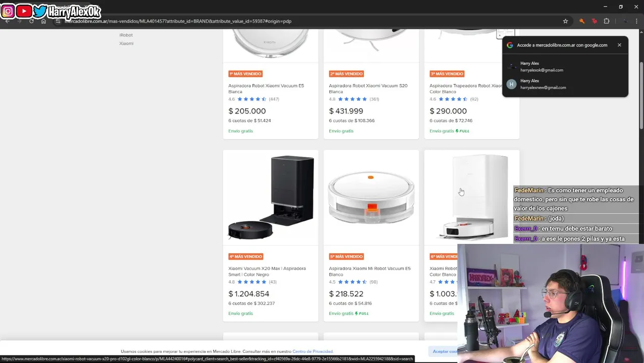Open the extensions puzzle icon

point(607,21)
